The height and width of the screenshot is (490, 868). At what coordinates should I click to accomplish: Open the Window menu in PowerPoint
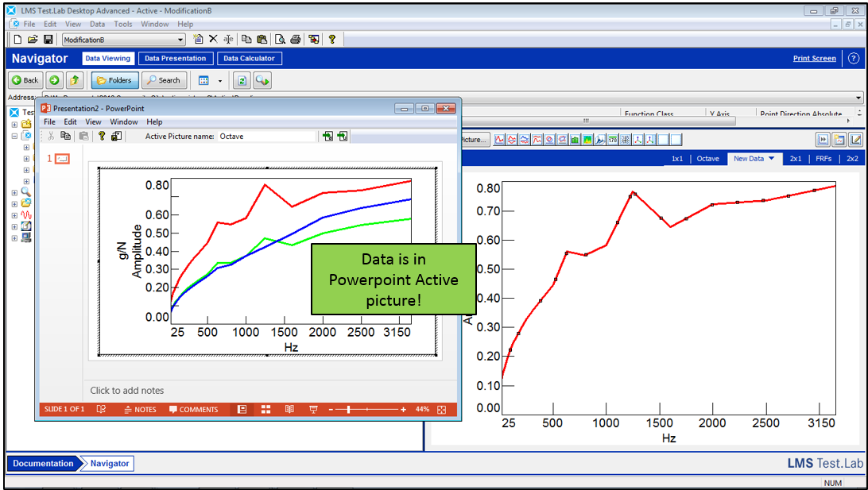[x=124, y=122]
